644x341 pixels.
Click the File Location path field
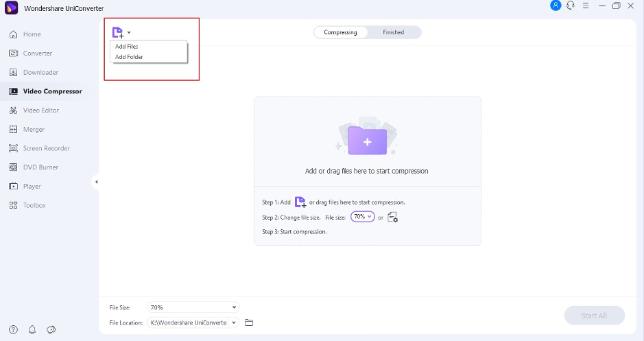(188, 323)
